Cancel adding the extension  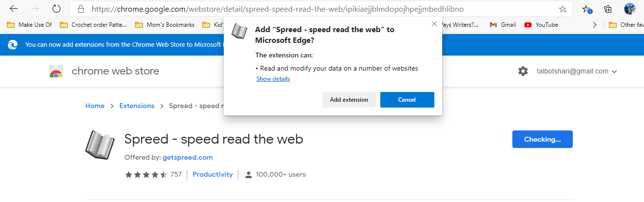407,100
